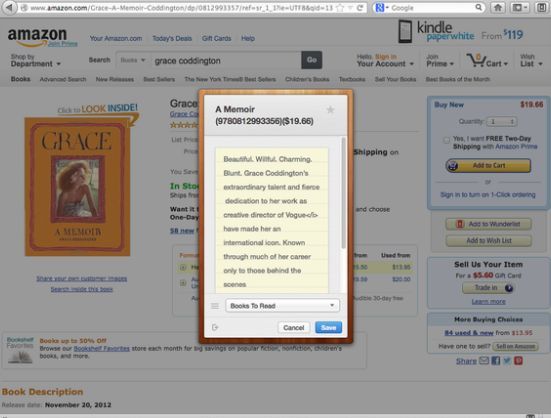Click the Kindle Paperwhite device image
The width and height of the screenshot is (551, 418).
pyautogui.click(x=405, y=32)
